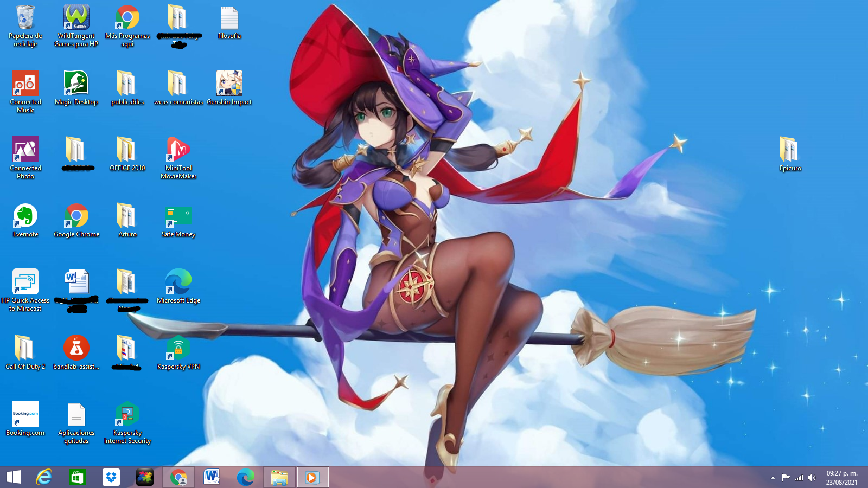Open the Epicuro folder

[790, 154]
